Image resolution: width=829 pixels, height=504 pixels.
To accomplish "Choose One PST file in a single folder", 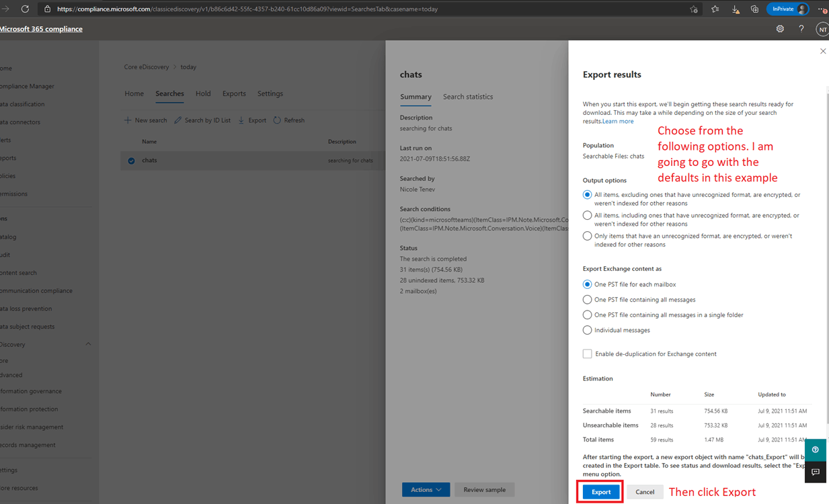I will [x=587, y=315].
